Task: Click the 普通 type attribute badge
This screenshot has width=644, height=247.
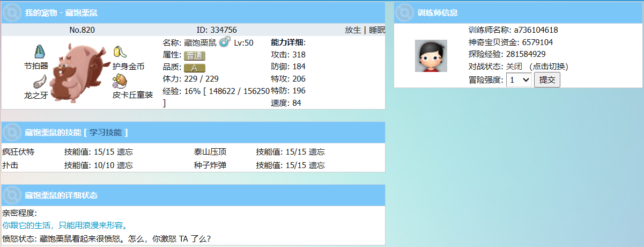Action: (194, 55)
